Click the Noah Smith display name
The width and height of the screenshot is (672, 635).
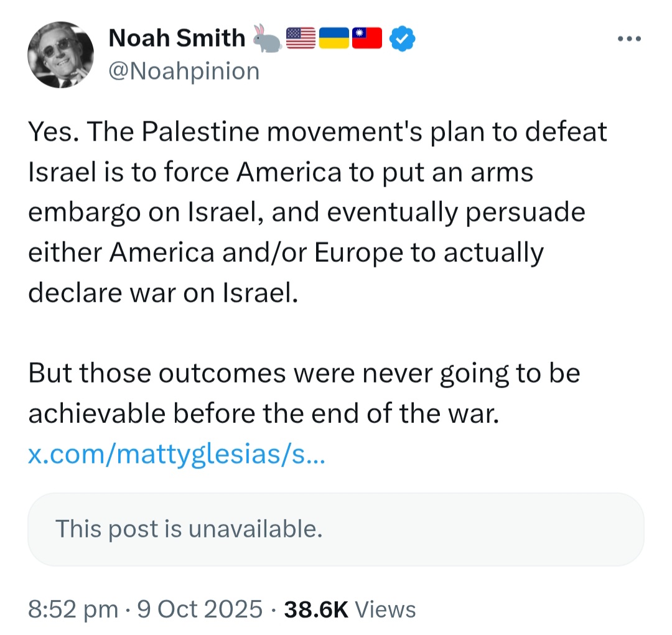[x=177, y=38]
